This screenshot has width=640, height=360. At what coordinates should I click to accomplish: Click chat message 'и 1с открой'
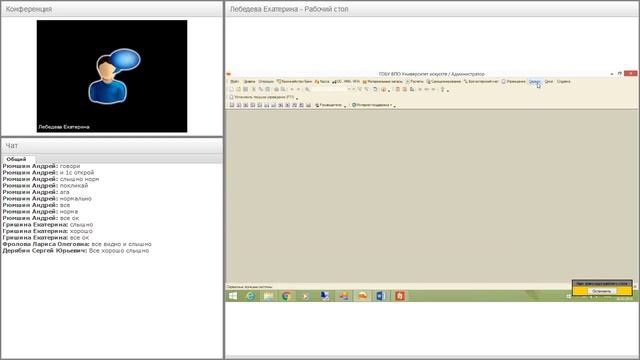(77, 173)
